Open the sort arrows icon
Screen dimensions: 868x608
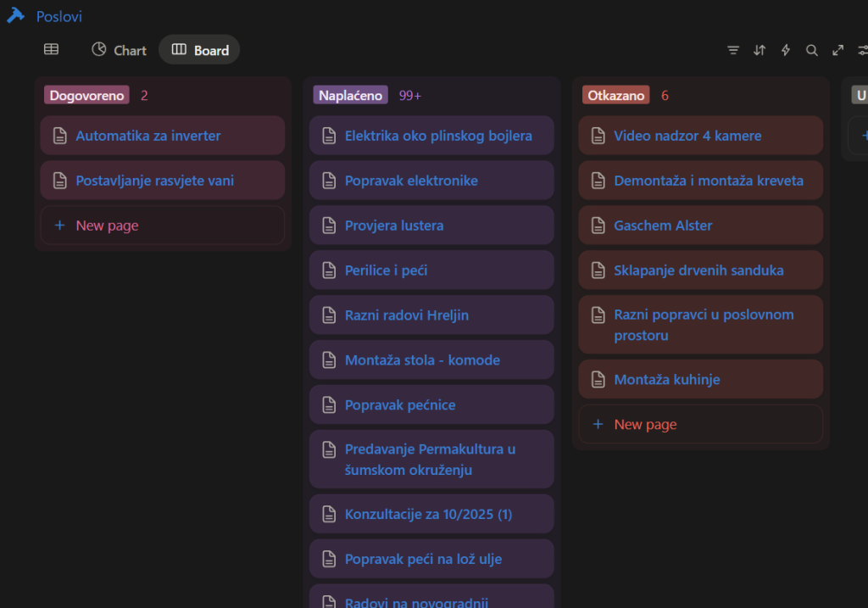pos(759,50)
